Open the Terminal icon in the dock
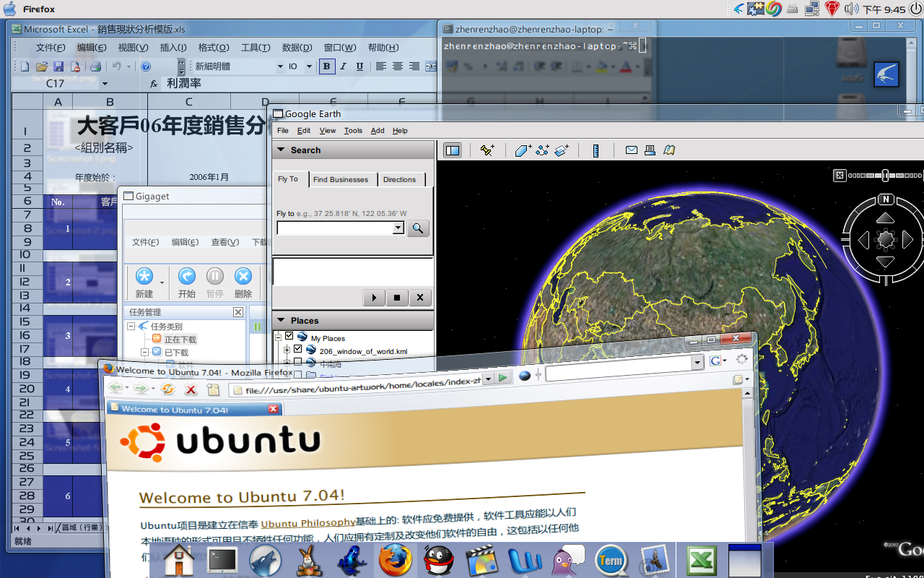924x578 pixels. pos(222,561)
